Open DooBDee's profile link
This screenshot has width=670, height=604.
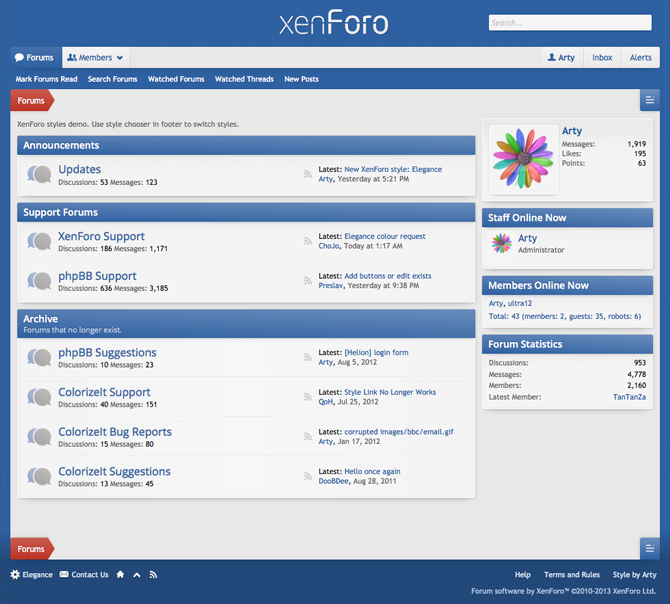pyautogui.click(x=334, y=481)
